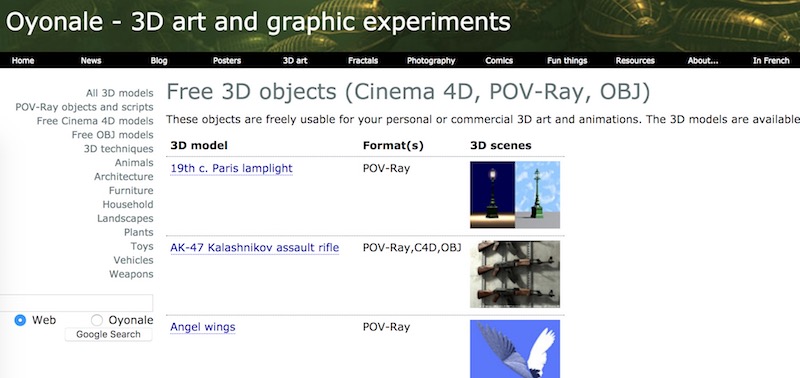
Task: Open the 19th c. Paris lamplight model
Action: [231, 168]
